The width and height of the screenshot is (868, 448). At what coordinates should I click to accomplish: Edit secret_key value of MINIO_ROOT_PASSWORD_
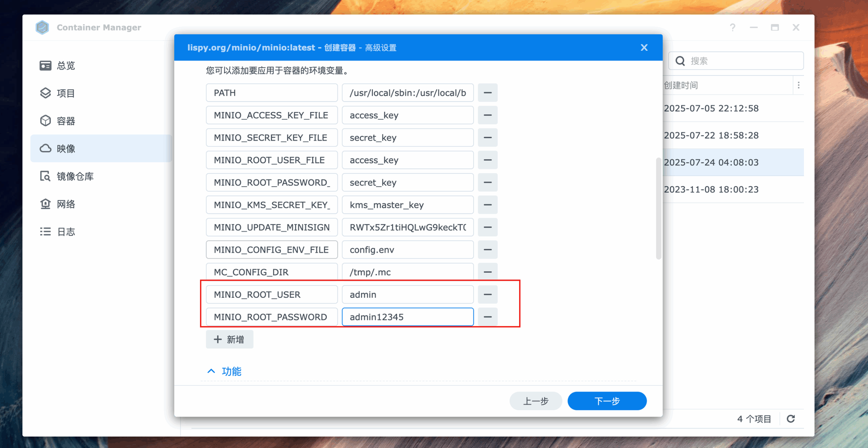click(x=408, y=183)
